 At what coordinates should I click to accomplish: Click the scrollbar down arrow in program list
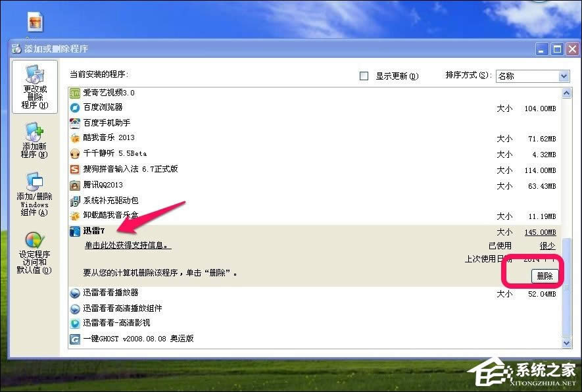click(x=567, y=343)
